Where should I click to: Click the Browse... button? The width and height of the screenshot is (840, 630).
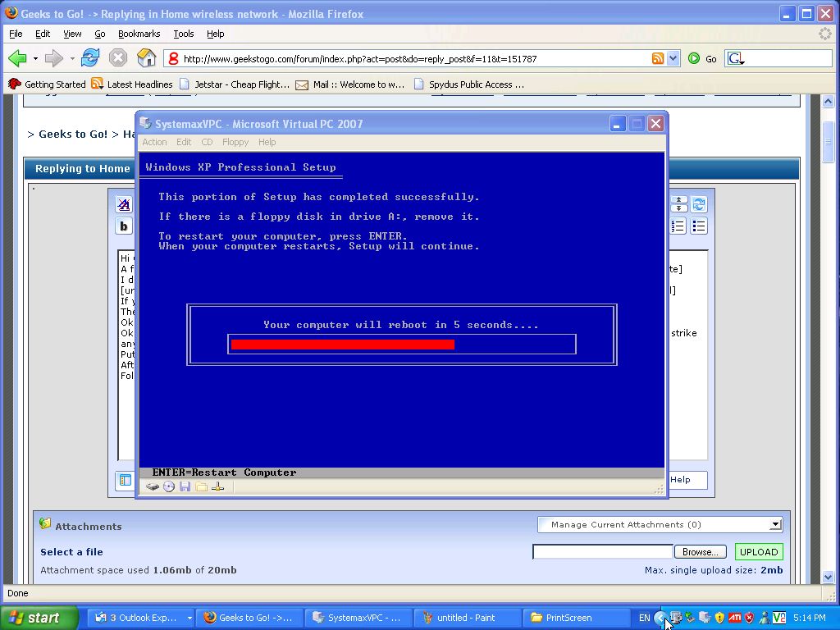701,552
